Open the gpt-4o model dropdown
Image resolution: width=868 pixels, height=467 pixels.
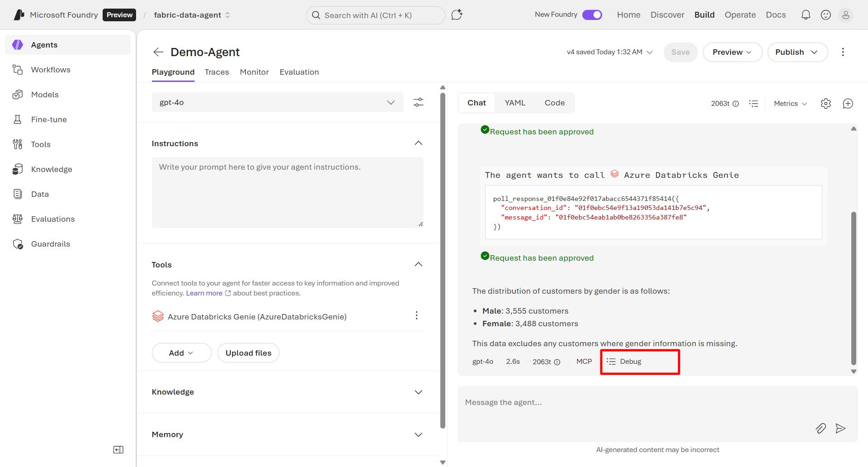tap(278, 102)
